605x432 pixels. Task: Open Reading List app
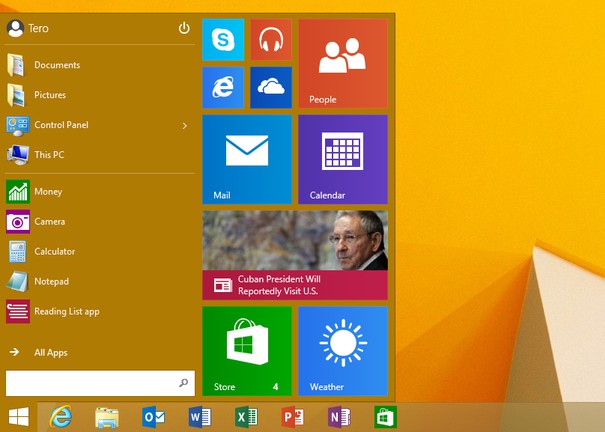100,311
